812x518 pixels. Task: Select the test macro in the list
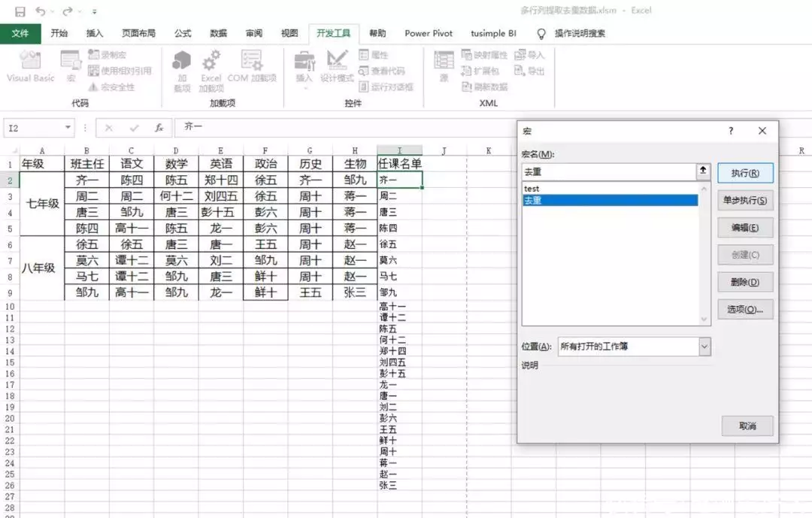pyautogui.click(x=532, y=189)
